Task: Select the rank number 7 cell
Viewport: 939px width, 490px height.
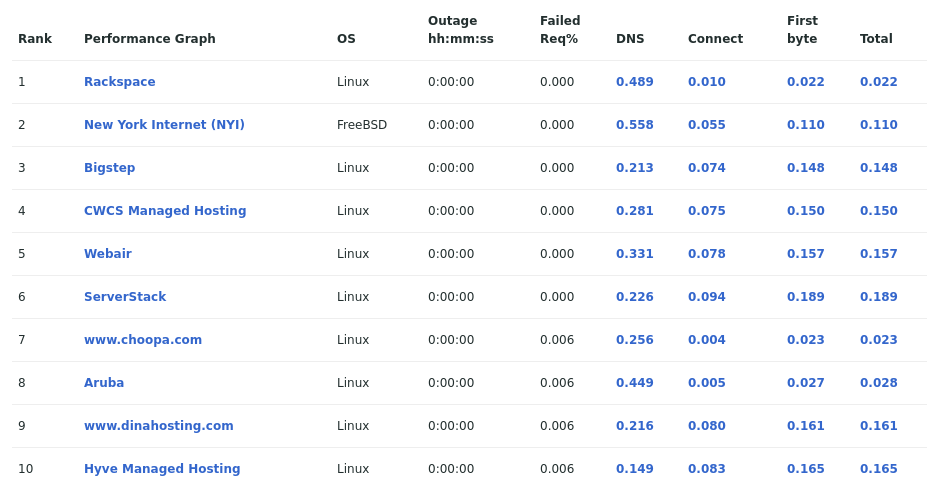Action: [22, 340]
